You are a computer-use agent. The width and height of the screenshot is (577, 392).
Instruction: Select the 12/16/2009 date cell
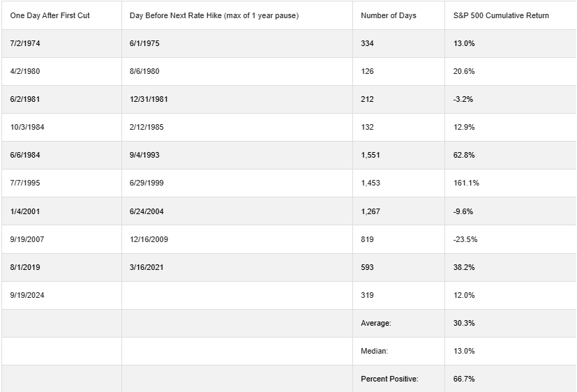[x=237, y=239]
